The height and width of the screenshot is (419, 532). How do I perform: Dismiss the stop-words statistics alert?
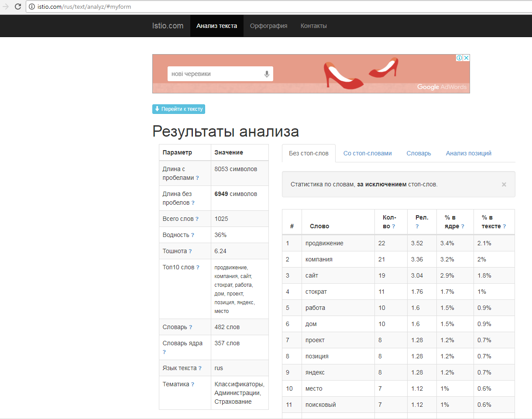pyautogui.click(x=504, y=185)
